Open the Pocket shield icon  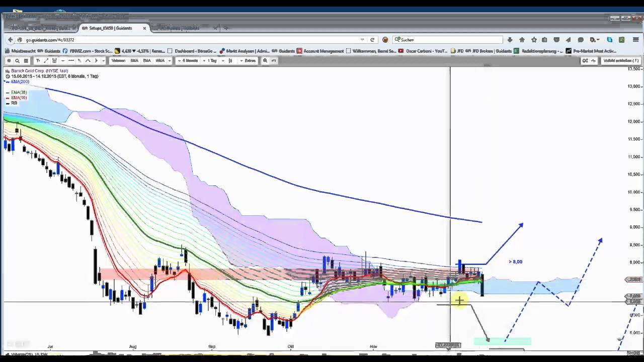point(556,40)
